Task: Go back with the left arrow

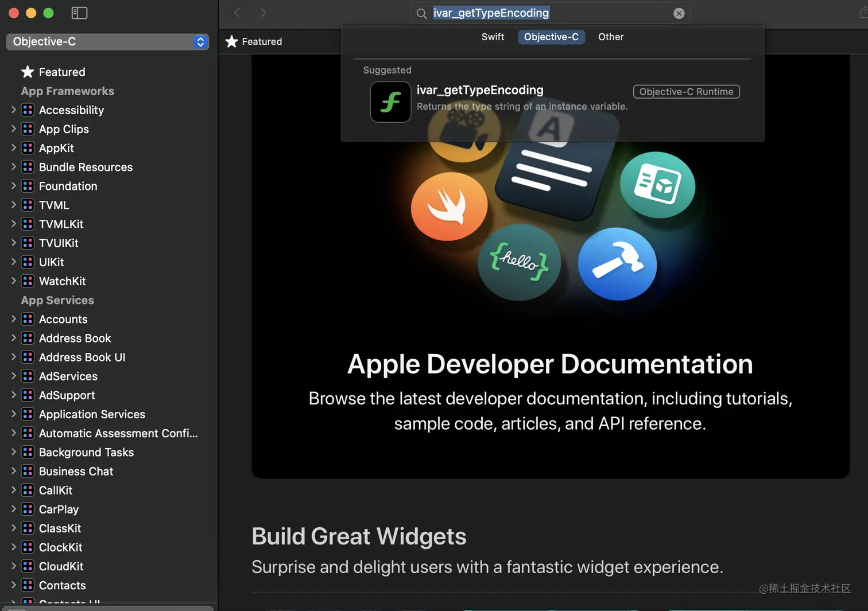Action: (x=237, y=13)
